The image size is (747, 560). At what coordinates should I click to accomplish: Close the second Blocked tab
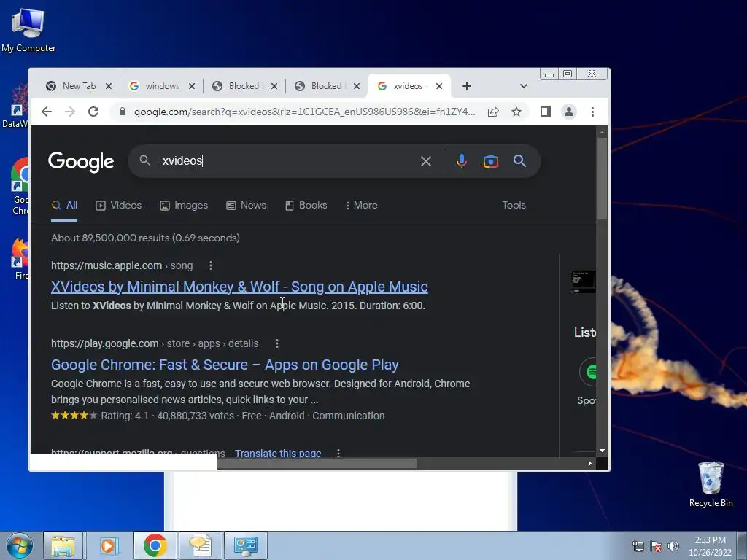point(356,86)
